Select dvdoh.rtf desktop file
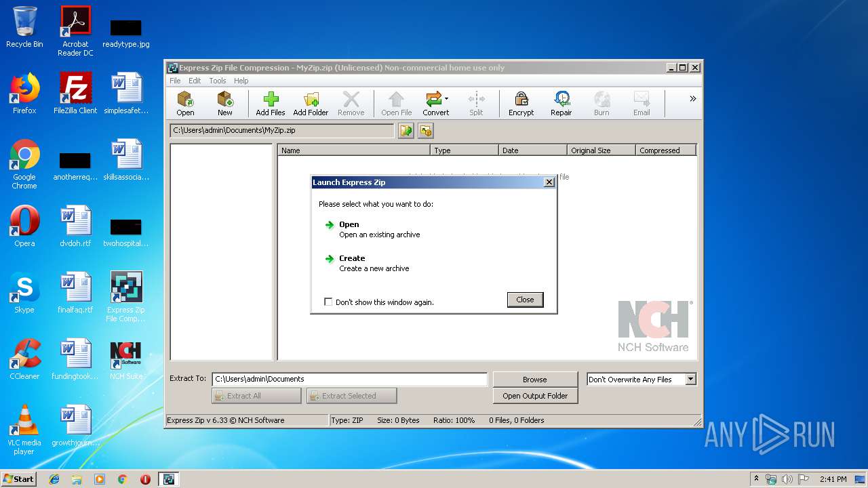Image resolution: width=868 pixels, height=488 pixels. [75, 226]
